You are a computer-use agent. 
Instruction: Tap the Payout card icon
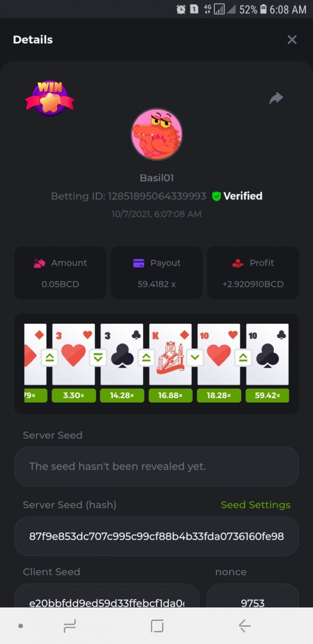139,263
